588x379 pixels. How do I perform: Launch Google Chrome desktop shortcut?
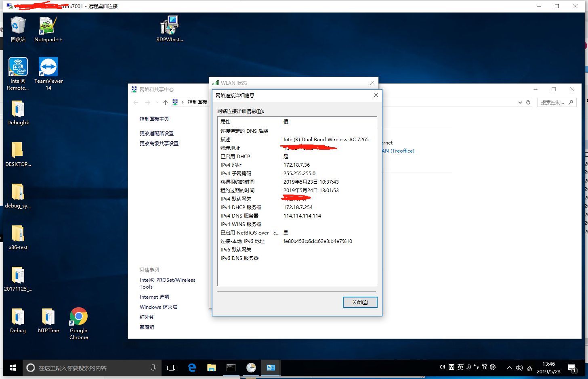coord(79,323)
